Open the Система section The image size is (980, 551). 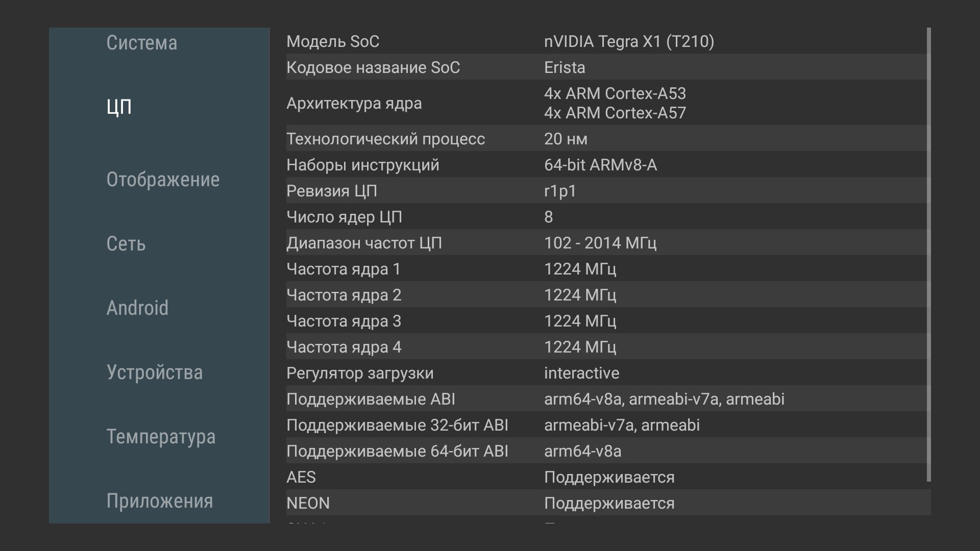pos(142,43)
